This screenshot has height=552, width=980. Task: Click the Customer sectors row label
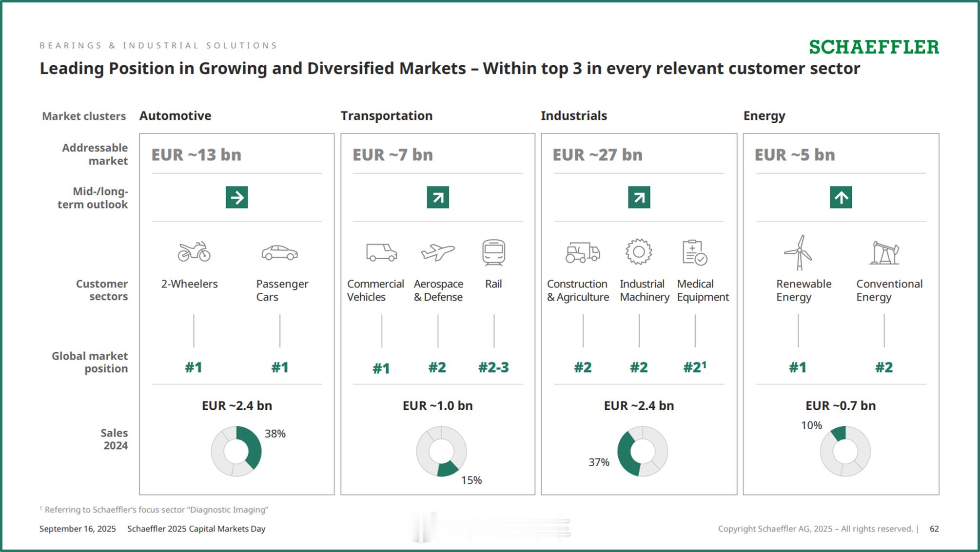tap(101, 290)
